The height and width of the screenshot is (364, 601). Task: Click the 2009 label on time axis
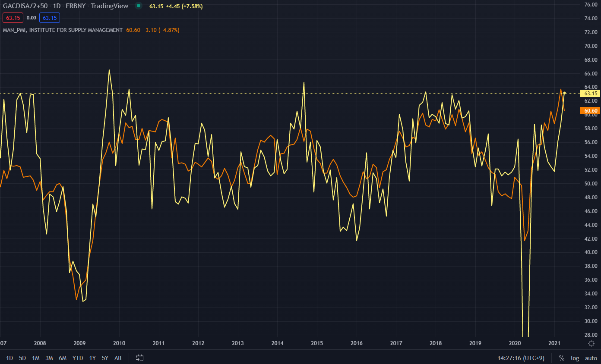pos(79,343)
